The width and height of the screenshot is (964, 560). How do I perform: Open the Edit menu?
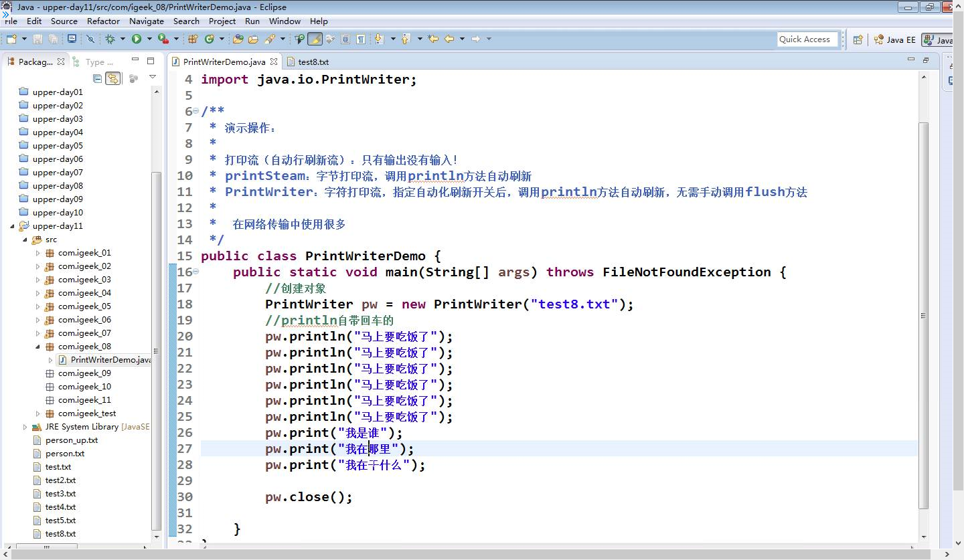[x=34, y=21]
